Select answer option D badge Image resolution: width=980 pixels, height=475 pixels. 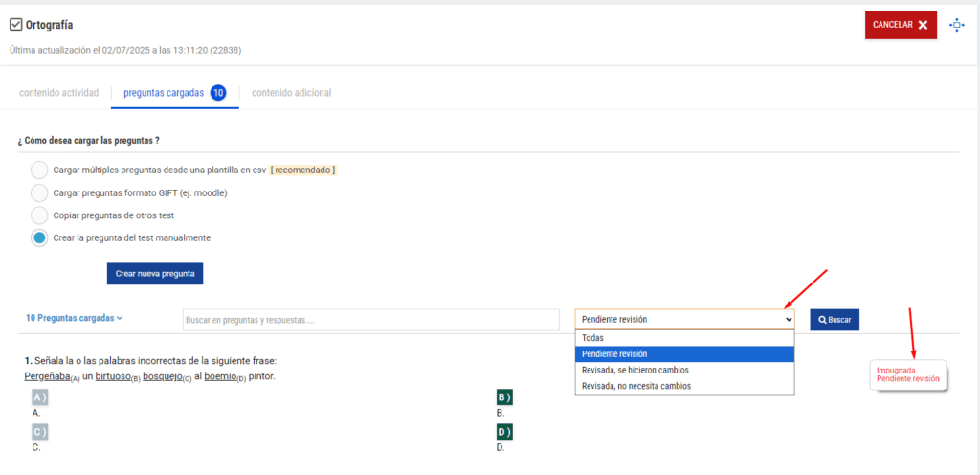coord(504,431)
